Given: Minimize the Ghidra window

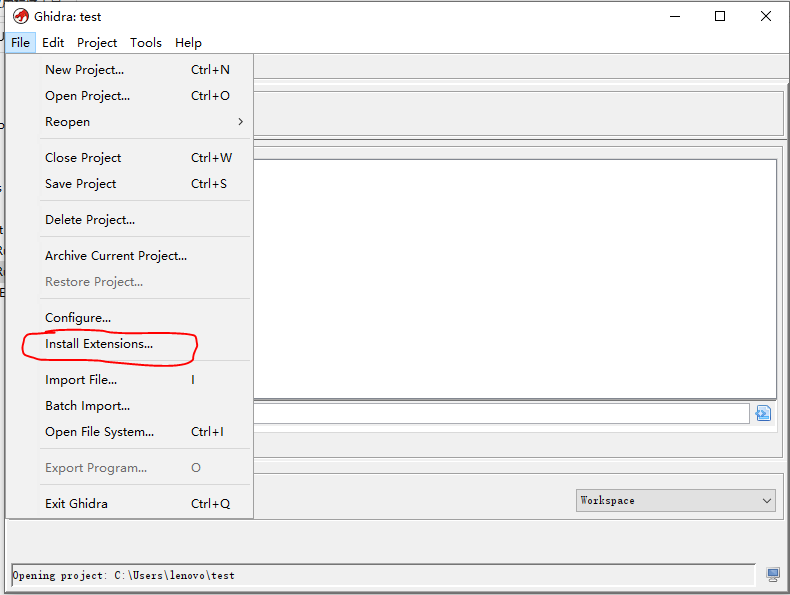Looking at the screenshot, I should coord(675,16).
